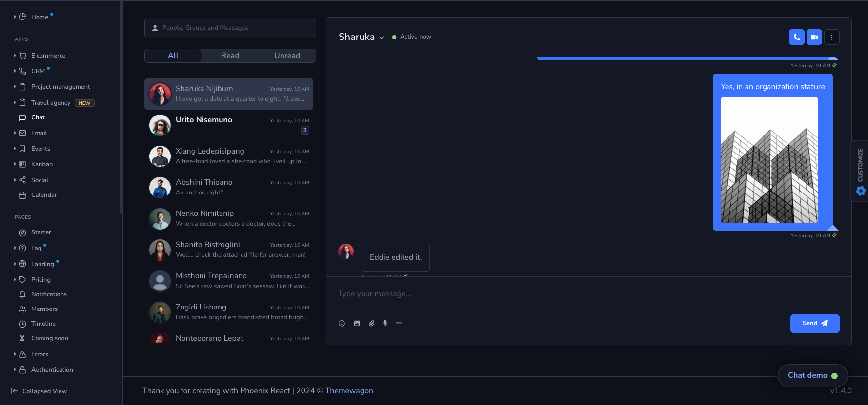
Task: Open the building image thumbnail in chat
Action: pyautogui.click(x=769, y=160)
